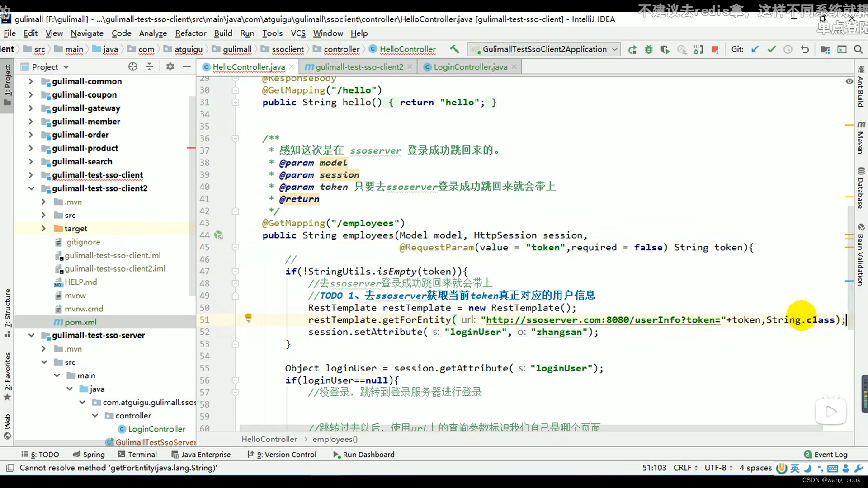Click Git Commit checkmark icon
Screen dimensions: 868x488
[x=771, y=49]
